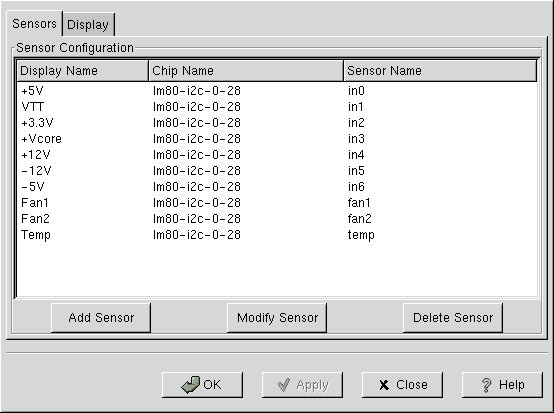Click Add Sensor button
554x413 pixels.
(101, 318)
